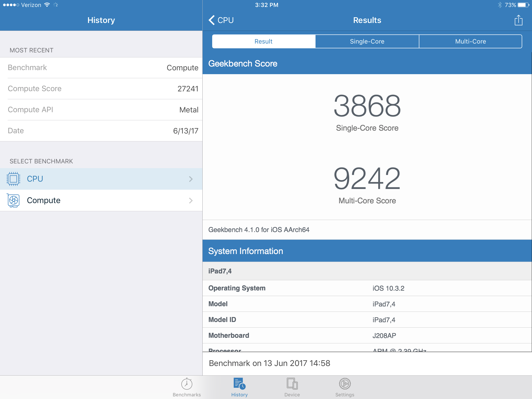Click the 9242 multi-core score
Image resolution: width=532 pixels, height=399 pixels.
[367, 178]
